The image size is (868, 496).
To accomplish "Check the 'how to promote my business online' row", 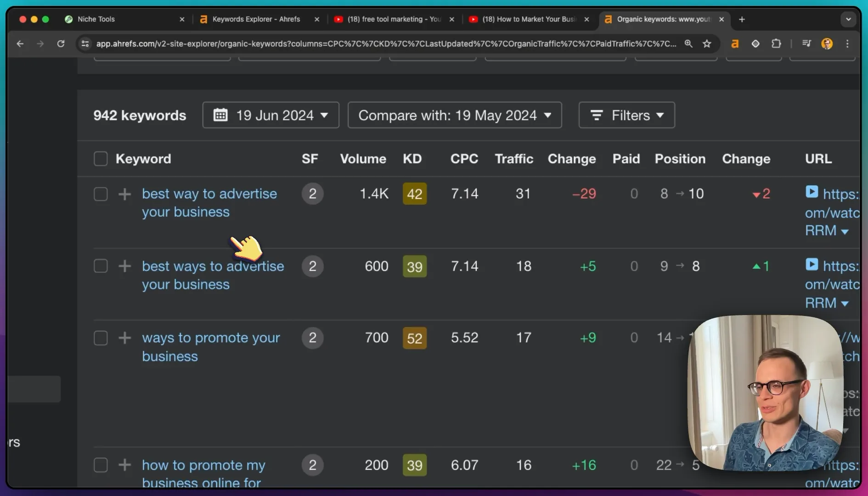I will (x=101, y=465).
